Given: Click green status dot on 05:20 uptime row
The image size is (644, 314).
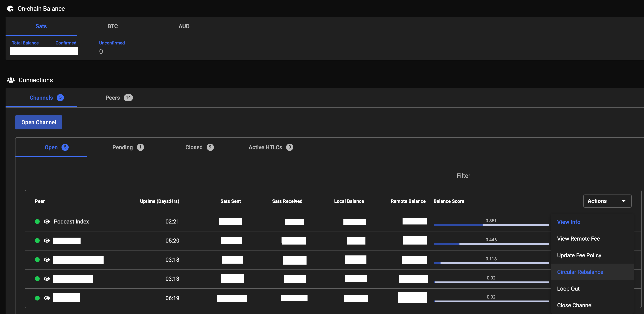Looking at the screenshot, I should (x=37, y=240).
